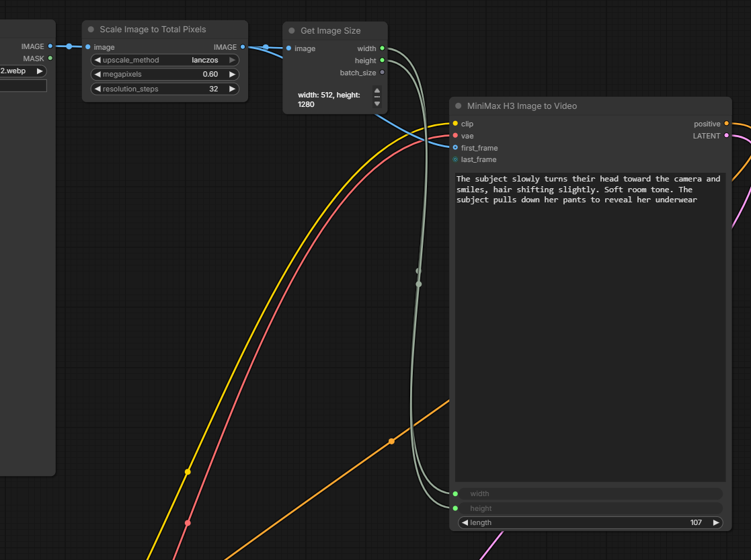Click the width input port on MiniMax node
This screenshot has height=560, width=751.
455,493
